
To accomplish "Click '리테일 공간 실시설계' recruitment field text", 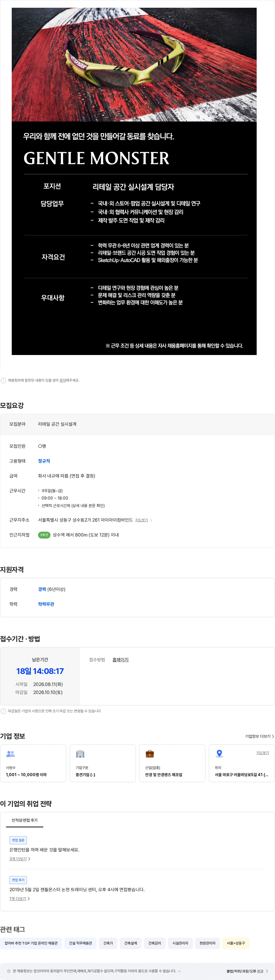I will pos(57,424).
